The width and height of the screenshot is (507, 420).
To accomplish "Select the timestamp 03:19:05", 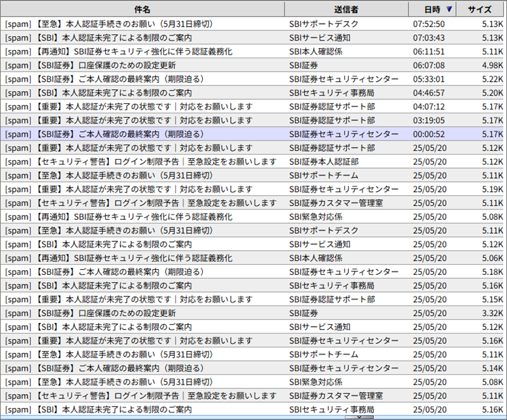I will click(x=429, y=120).
